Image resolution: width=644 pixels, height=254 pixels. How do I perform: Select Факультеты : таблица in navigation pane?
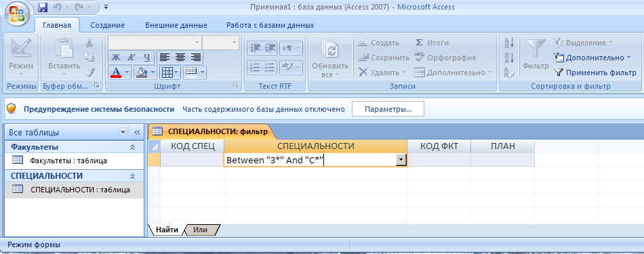pyautogui.click(x=75, y=161)
